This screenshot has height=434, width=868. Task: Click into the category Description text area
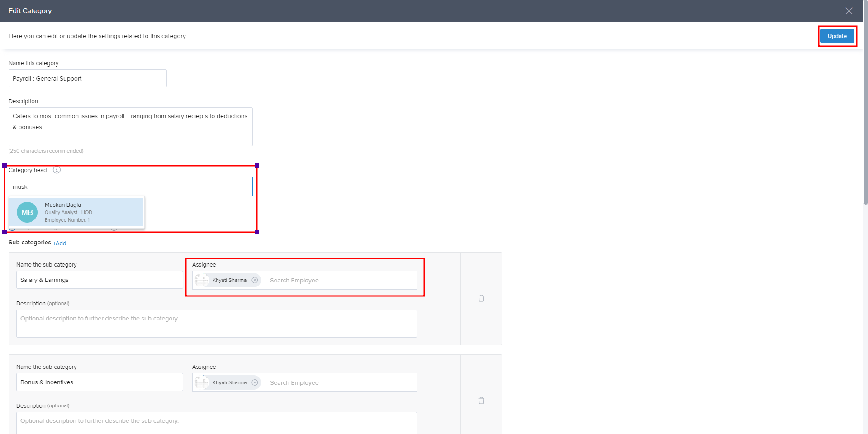click(x=130, y=127)
